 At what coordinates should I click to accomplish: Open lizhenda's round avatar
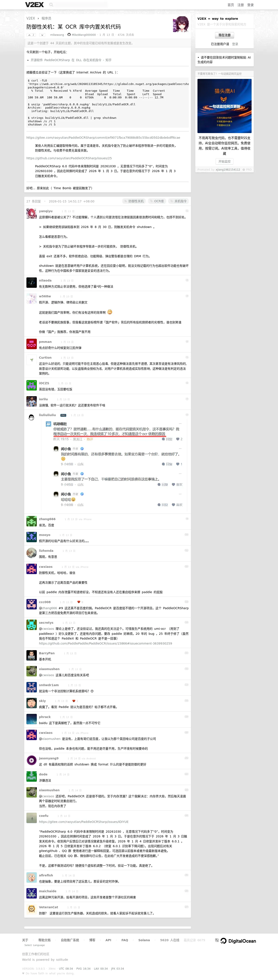click(31, 553)
